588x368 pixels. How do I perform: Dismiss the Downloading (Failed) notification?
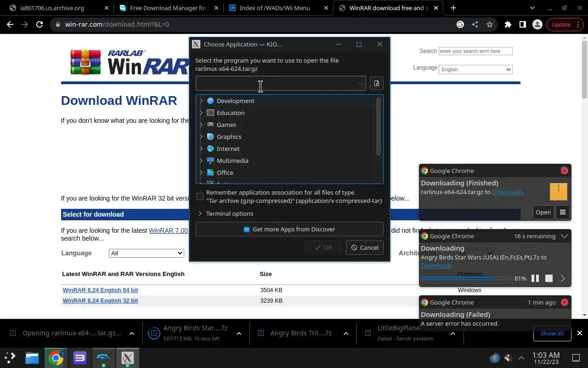565,302
